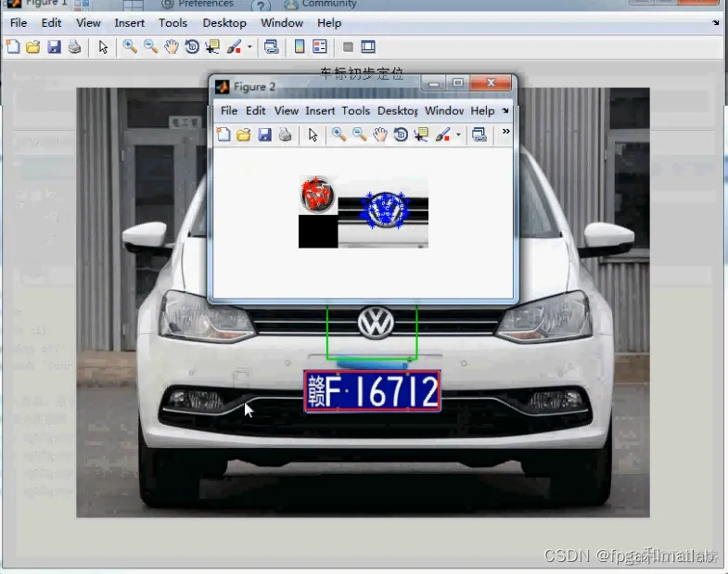Click Save icon in Figure 1 toolbar
The height and width of the screenshot is (574, 728).
(54, 47)
